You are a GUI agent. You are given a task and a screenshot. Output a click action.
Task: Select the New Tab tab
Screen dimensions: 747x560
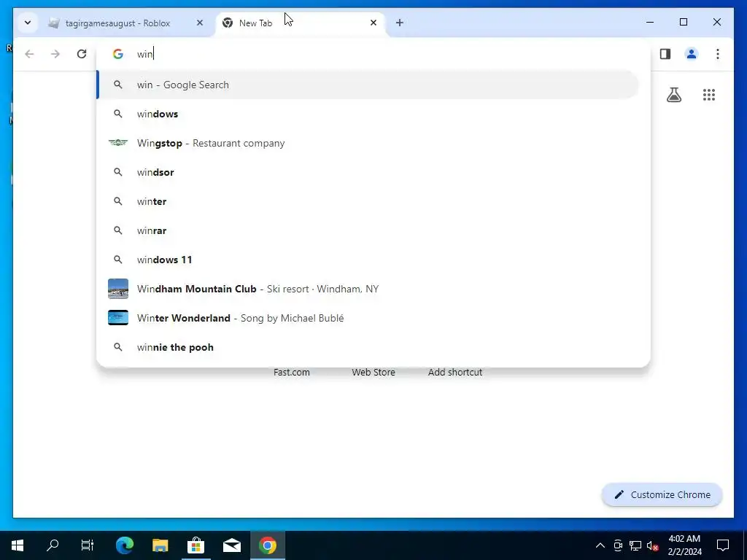pyautogui.click(x=301, y=23)
